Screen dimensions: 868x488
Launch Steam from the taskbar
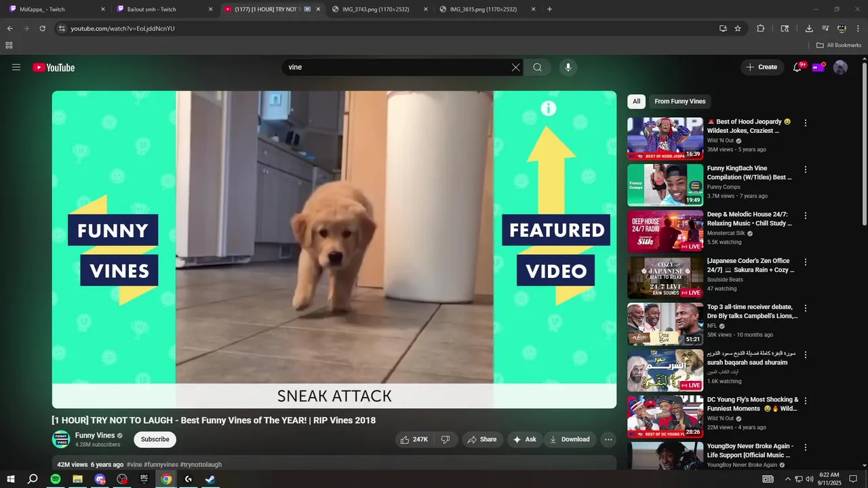tap(210, 479)
